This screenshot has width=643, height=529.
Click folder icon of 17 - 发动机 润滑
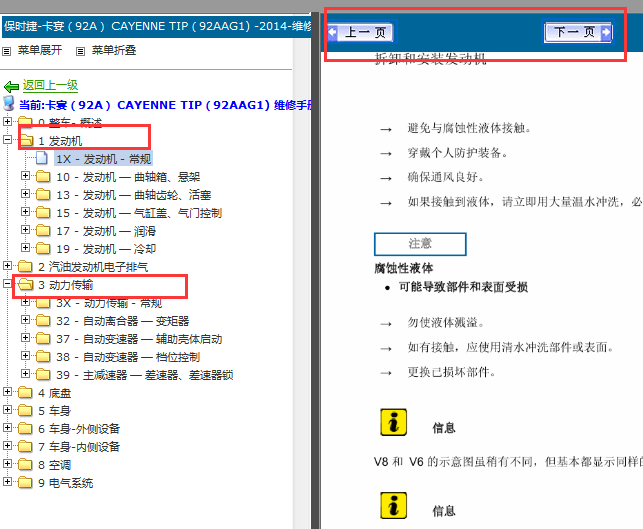pos(43,231)
